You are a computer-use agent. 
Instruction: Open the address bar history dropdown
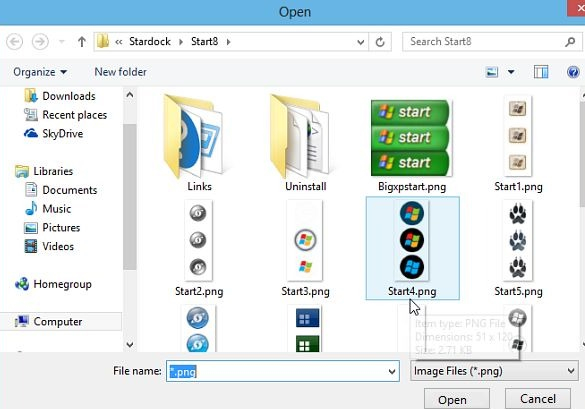(x=360, y=42)
